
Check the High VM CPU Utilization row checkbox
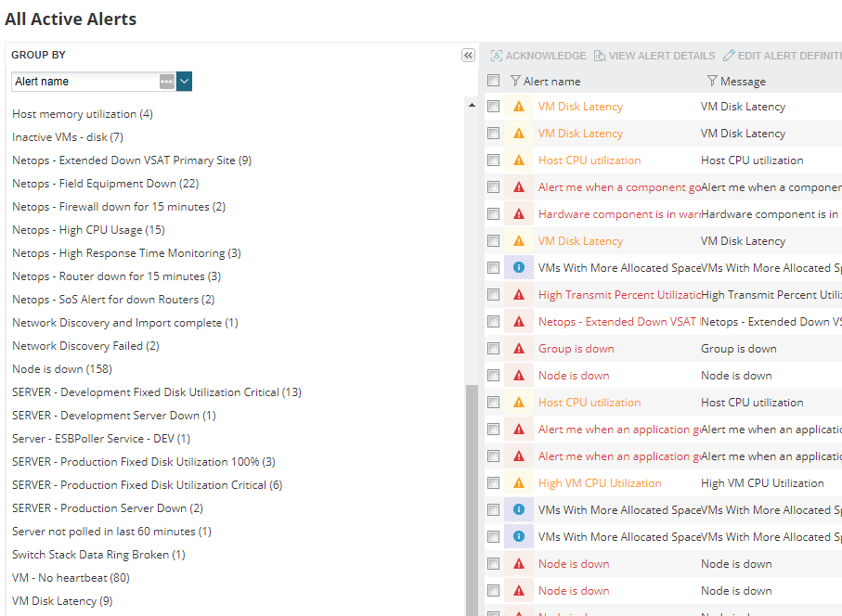pos(494,483)
